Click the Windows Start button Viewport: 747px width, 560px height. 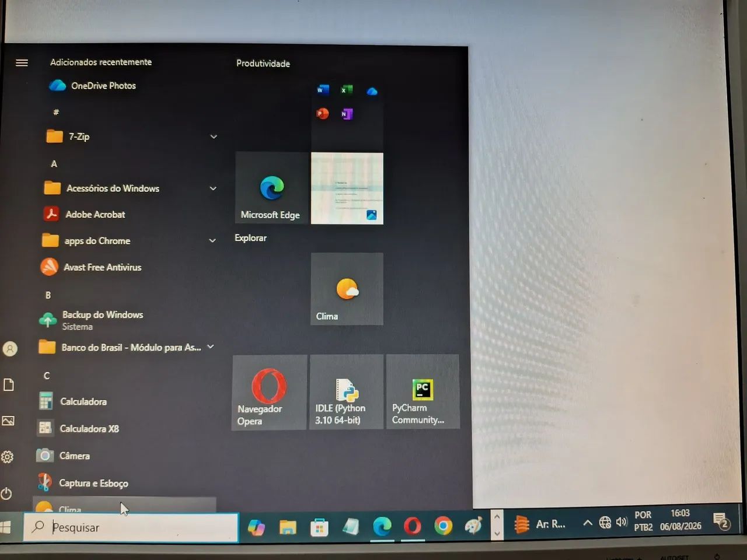[5, 527]
